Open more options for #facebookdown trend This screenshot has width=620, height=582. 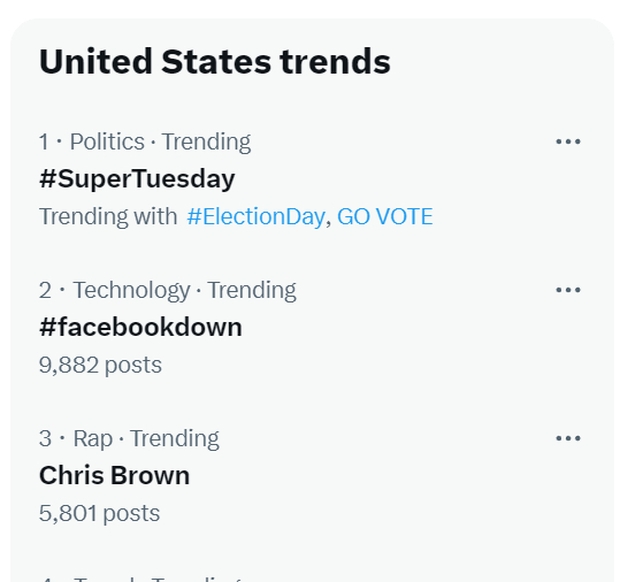(568, 290)
